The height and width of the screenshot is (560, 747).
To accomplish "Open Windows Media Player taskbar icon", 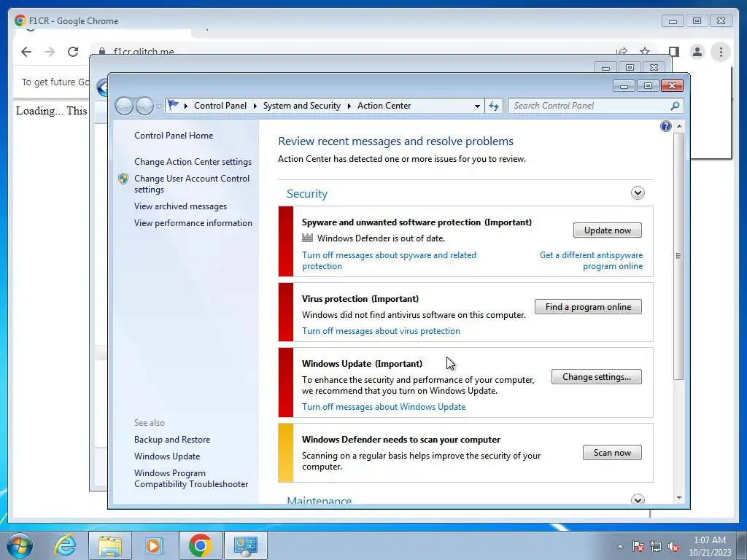I will click(x=153, y=545).
